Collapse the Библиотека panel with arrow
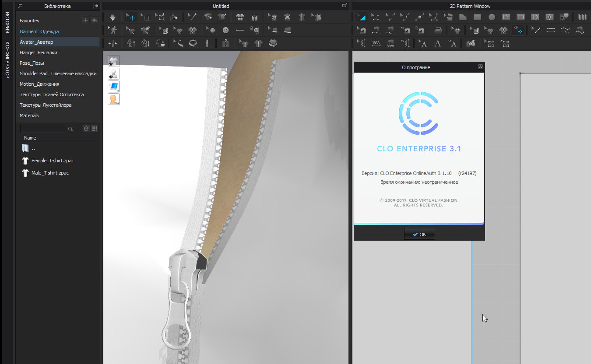 pyautogui.click(x=96, y=6)
